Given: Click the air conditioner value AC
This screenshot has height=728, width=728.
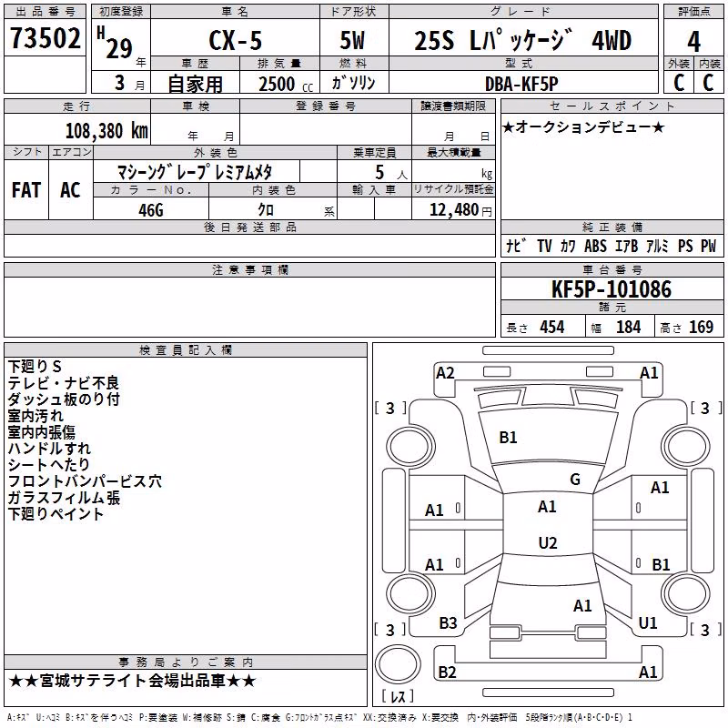Looking at the screenshot, I should 71,190.
